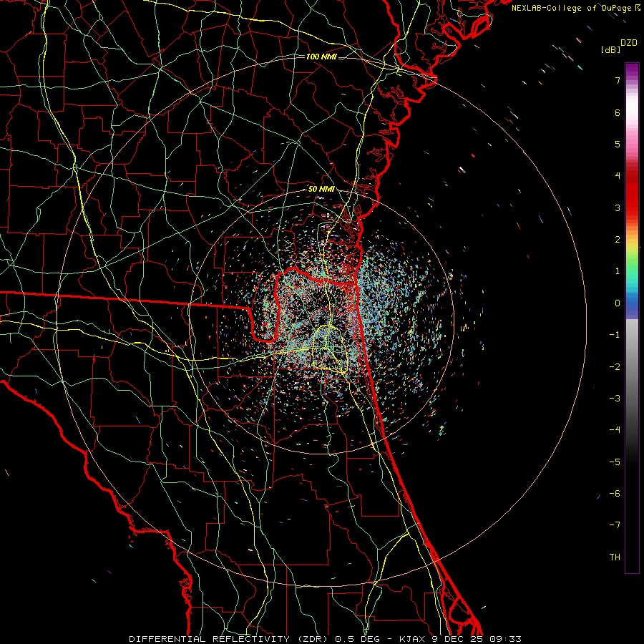The height and width of the screenshot is (644, 644).
Task: Click the 2 value on color scale
Action: (x=618, y=240)
